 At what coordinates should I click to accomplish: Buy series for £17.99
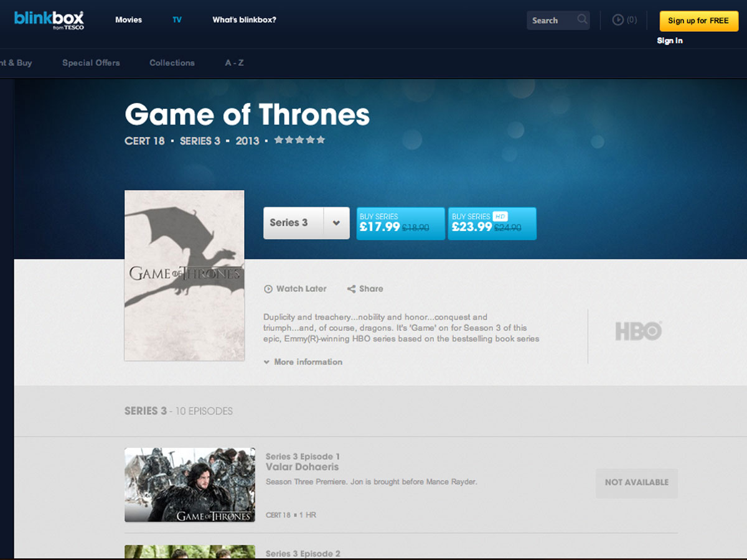click(x=401, y=223)
